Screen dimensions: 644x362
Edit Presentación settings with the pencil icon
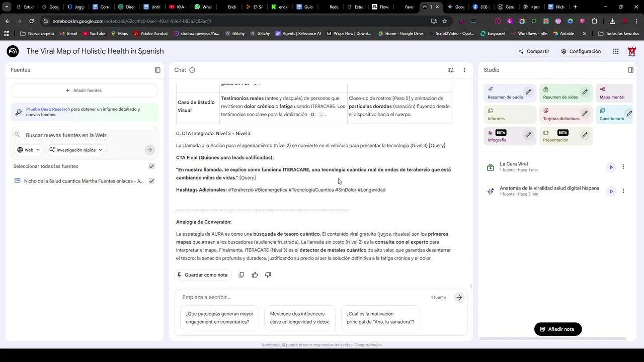(585, 135)
